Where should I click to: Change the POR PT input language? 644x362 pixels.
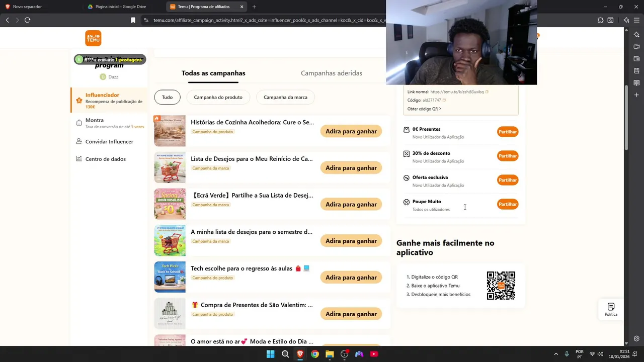pyautogui.click(x=579, y=354)
